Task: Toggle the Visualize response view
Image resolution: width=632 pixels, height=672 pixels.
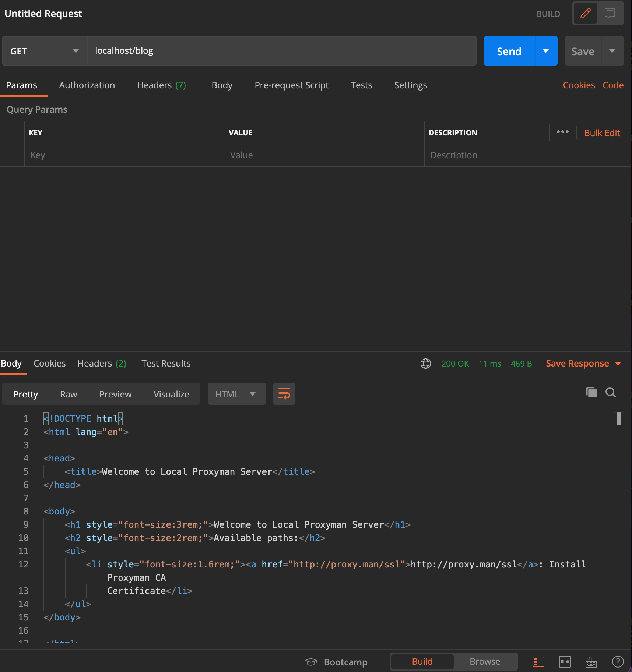Action: coord(171,394)
